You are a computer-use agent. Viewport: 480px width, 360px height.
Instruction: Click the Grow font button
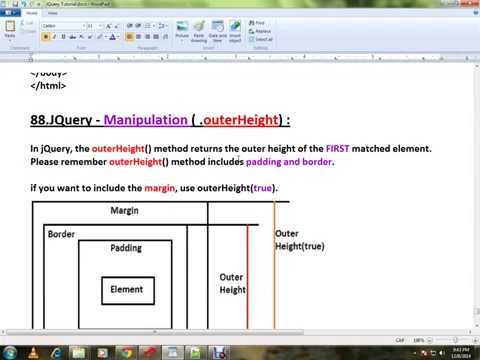(x=108, y=26)
